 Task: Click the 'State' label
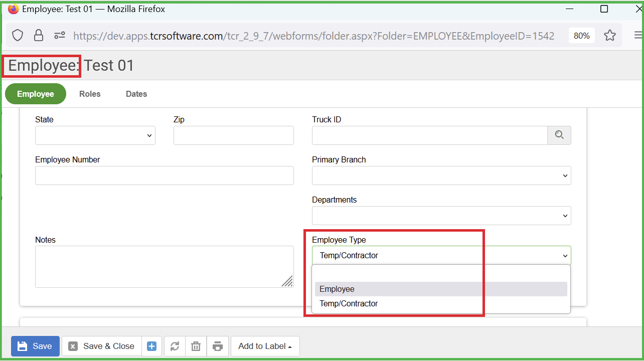[x=44, y=119]
